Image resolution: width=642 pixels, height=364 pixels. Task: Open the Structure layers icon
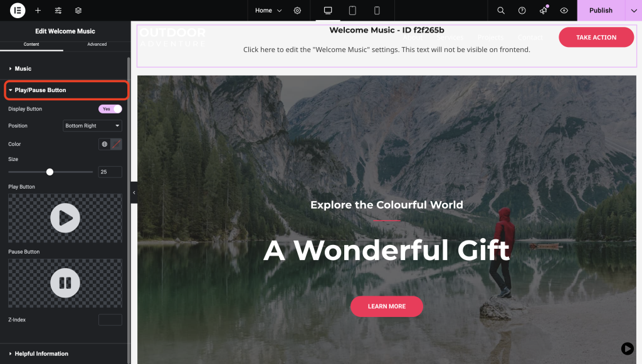tap(78, 10)
